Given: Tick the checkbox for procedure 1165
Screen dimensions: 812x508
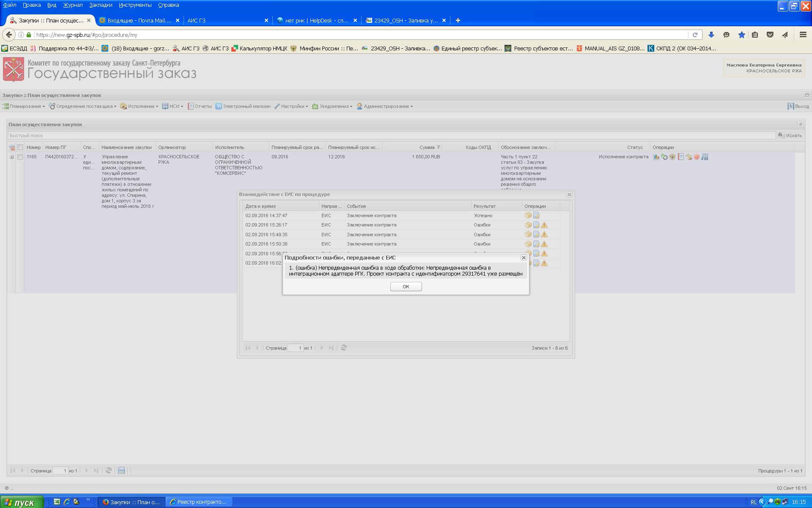Looking at the screenshot, I should point(20,157).
